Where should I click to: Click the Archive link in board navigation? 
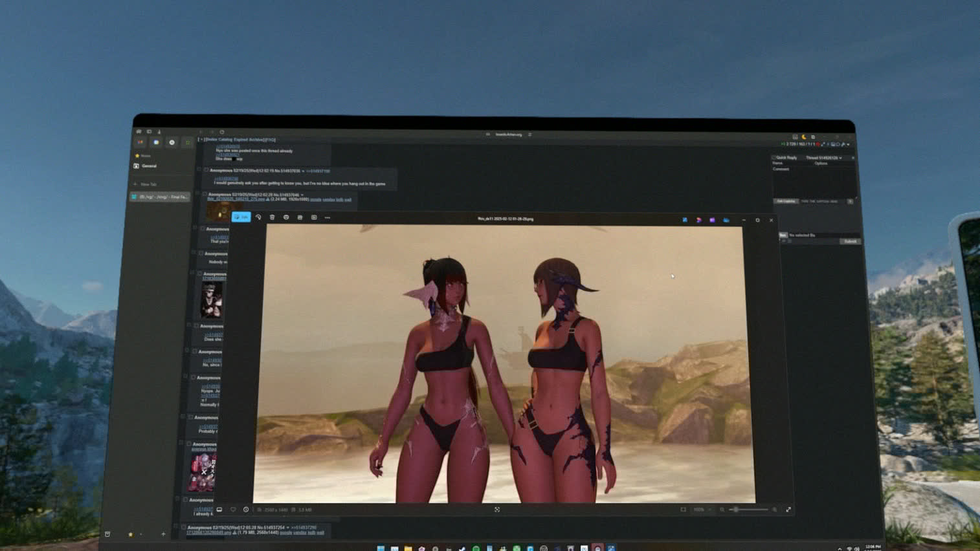(x=257, y=140)
